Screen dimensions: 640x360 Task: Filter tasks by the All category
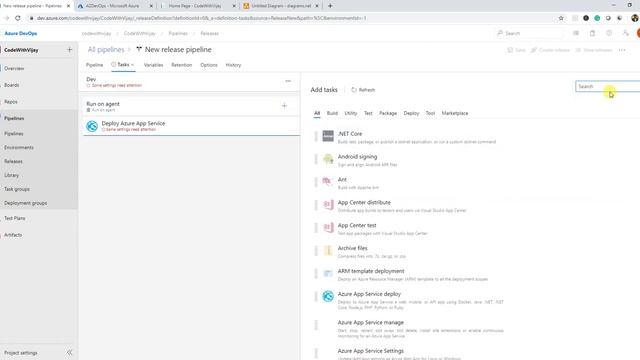click(317, 113)
